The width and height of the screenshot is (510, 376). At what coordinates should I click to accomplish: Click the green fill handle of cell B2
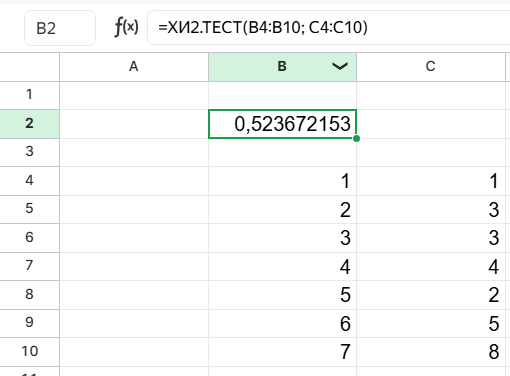(356, 138)
